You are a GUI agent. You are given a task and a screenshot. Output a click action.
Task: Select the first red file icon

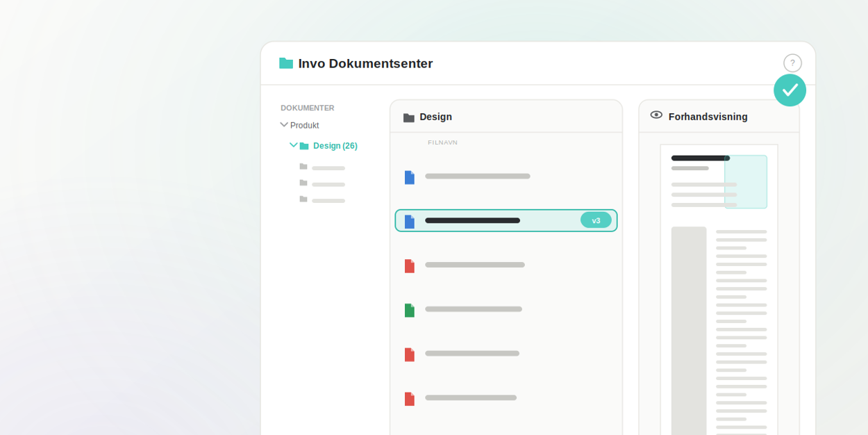[x=410, y=266]
